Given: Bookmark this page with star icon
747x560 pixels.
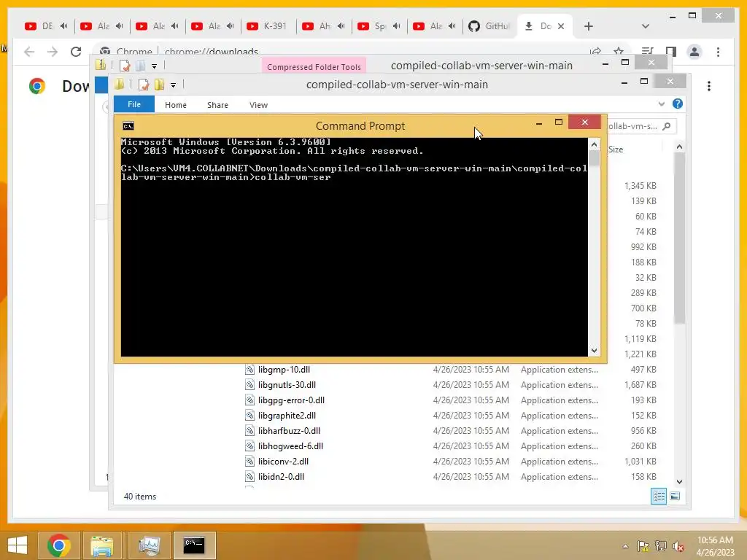Looking at the screenshot, I should click(619, 52).
